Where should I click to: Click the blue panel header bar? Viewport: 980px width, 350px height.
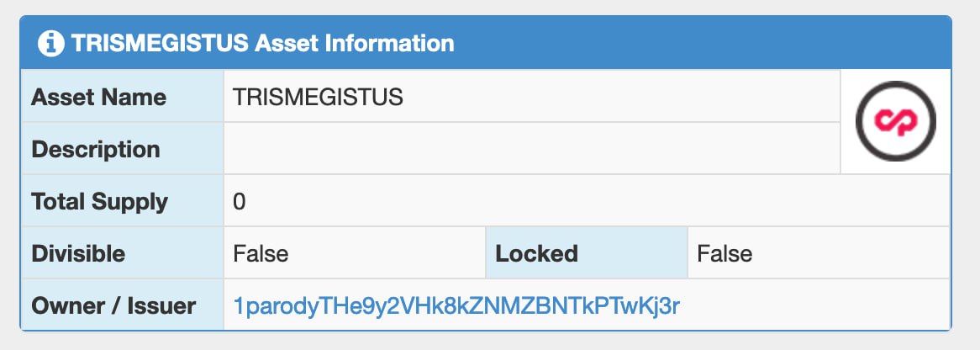point(486,43)
